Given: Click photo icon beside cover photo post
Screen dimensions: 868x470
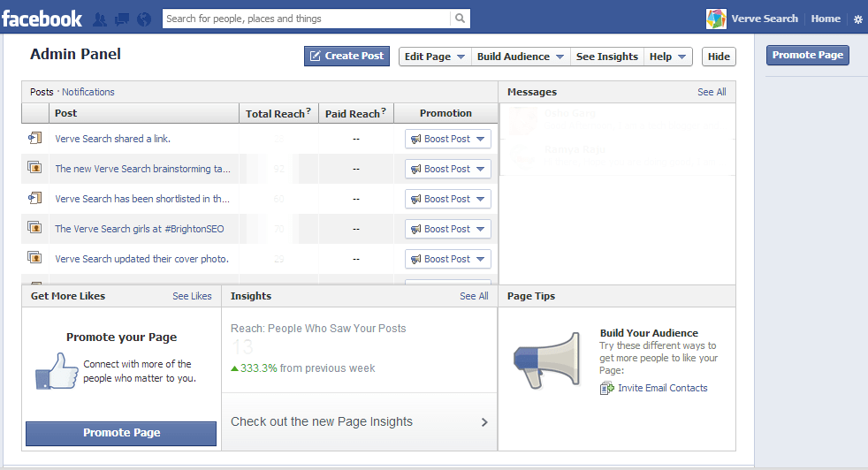Looking at the screenshot, I should [x=34, y=257].
